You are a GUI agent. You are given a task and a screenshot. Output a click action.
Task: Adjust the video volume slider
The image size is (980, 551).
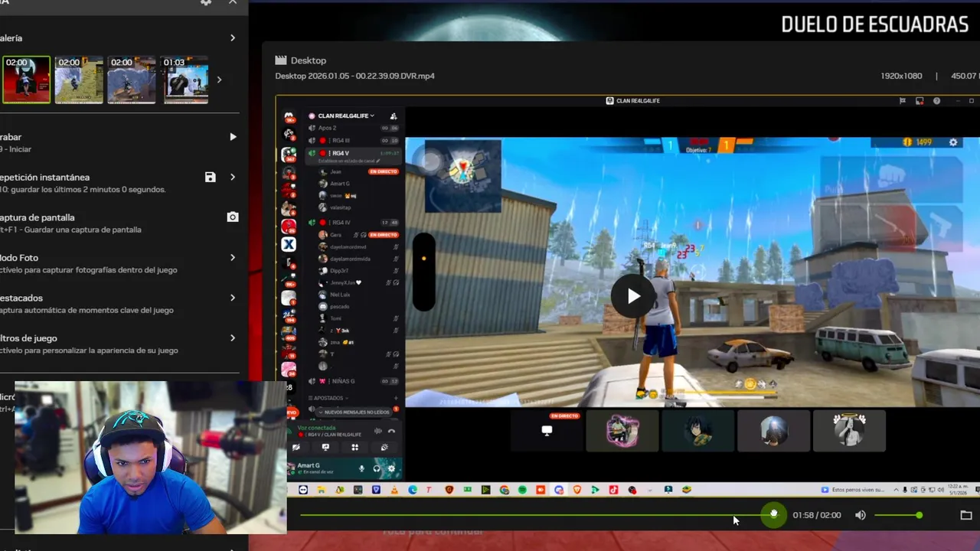click(898, 515)
